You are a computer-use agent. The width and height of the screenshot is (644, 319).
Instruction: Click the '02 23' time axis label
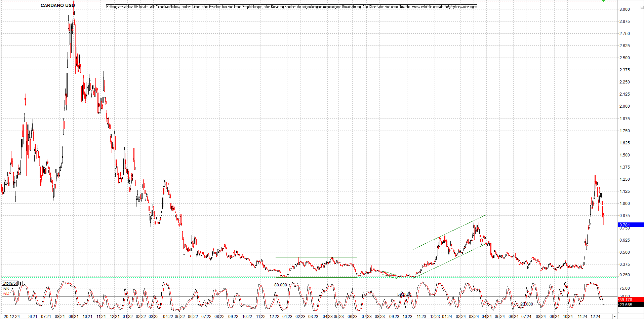pos(300,317)
